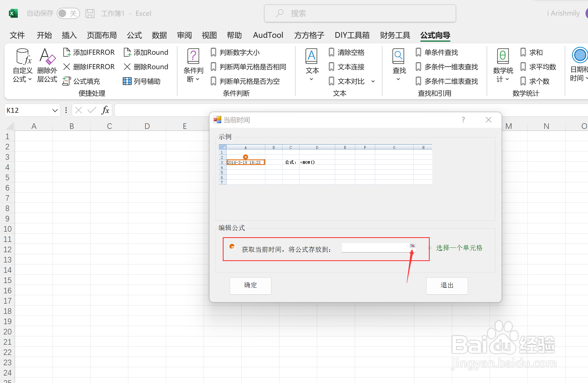Expand the 数学统计 dropdown
The height and width of the screenshot is (383, 588).
[x=507, y=79]
